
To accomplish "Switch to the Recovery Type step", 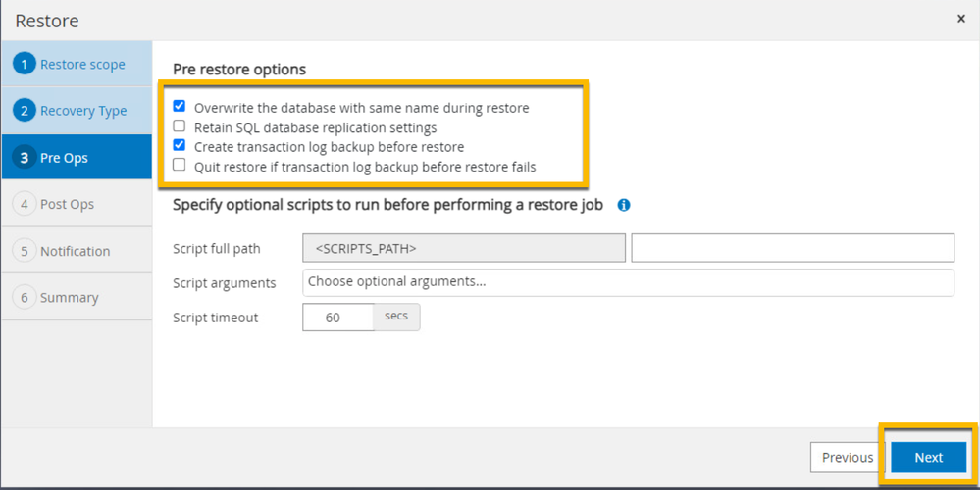I will coord(83,111).
